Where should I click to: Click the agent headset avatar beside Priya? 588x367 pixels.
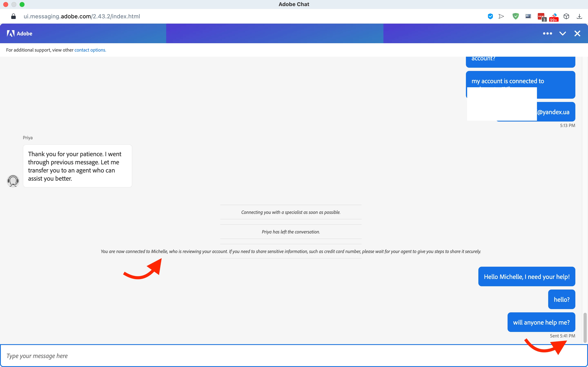[x=13, y=181]
